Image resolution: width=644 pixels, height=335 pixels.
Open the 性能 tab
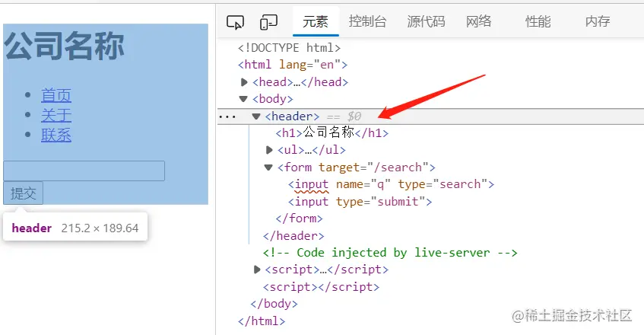click(538, 21)
